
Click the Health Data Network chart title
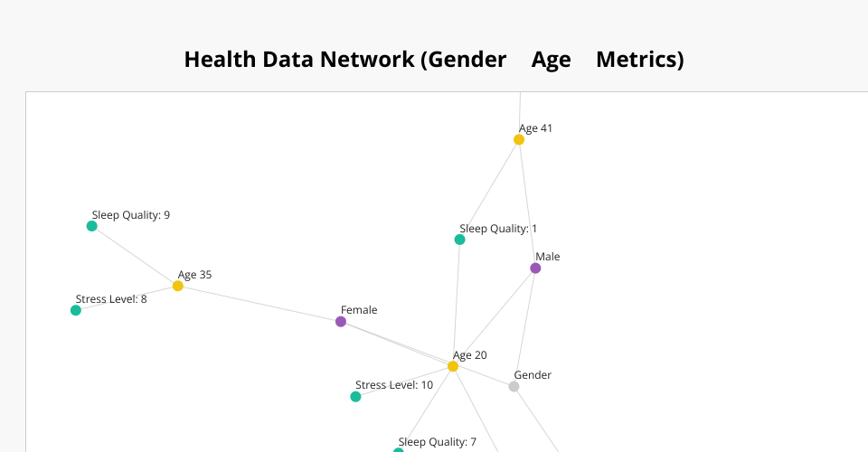[434, 60]
